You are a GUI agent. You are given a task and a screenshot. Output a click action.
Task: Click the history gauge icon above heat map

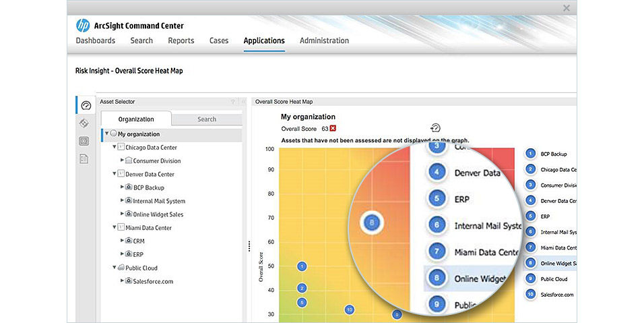435,127
